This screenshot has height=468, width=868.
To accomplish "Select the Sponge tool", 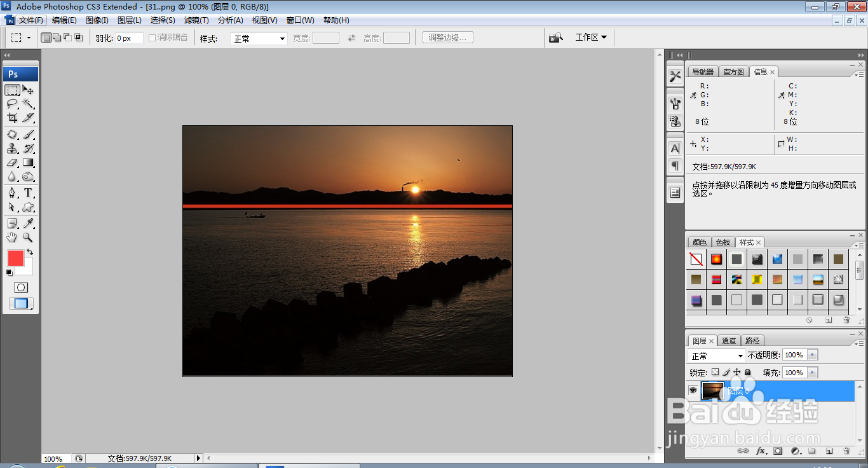I will pyautogui.click(x=29, y=177).
